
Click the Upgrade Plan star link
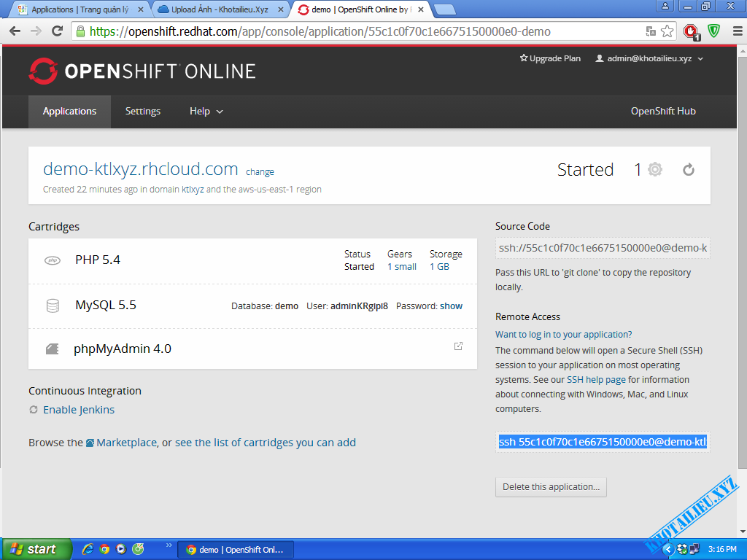click(x=550, y=58)
